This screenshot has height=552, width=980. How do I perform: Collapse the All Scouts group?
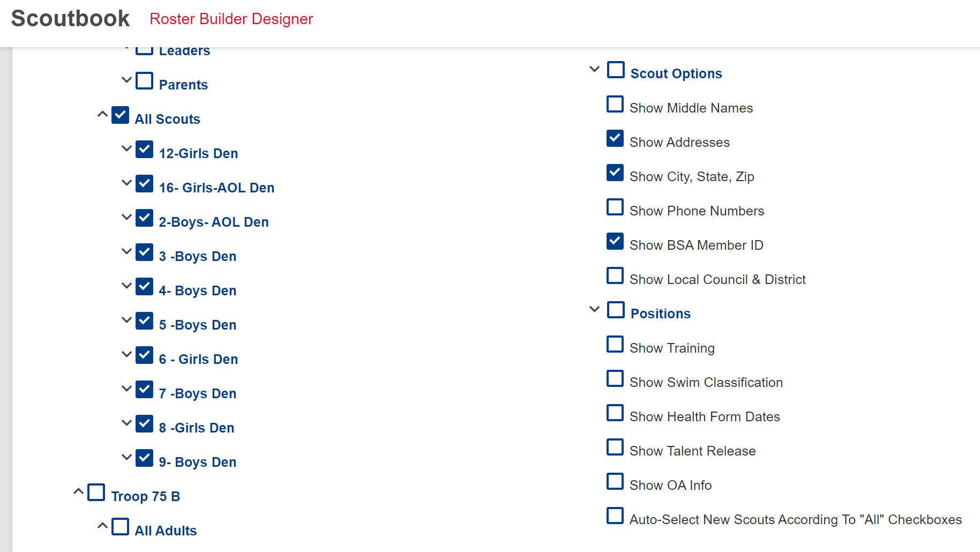tap(102, 115)
